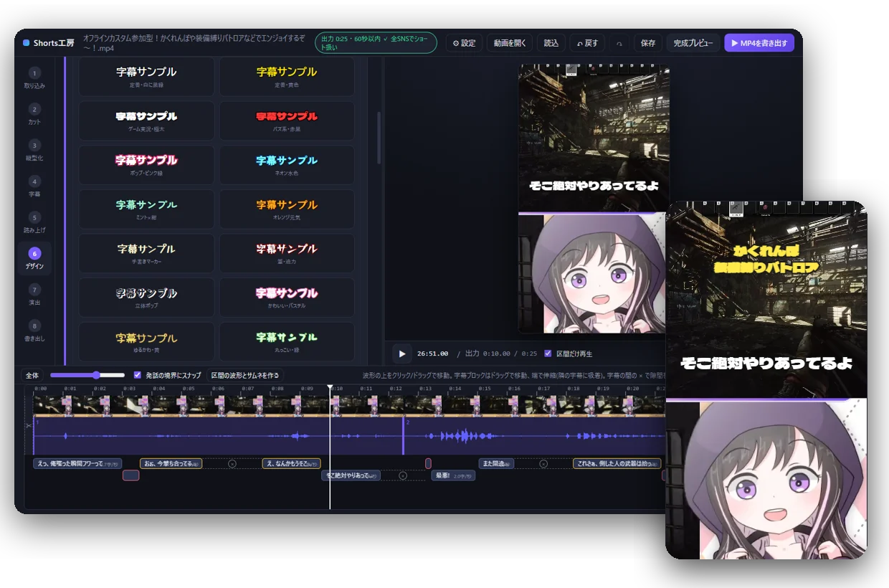Image resolution: width=889 pixels, height=588 pixels.
Task: Click the style list scrollbar
Action: pos(379,138)
